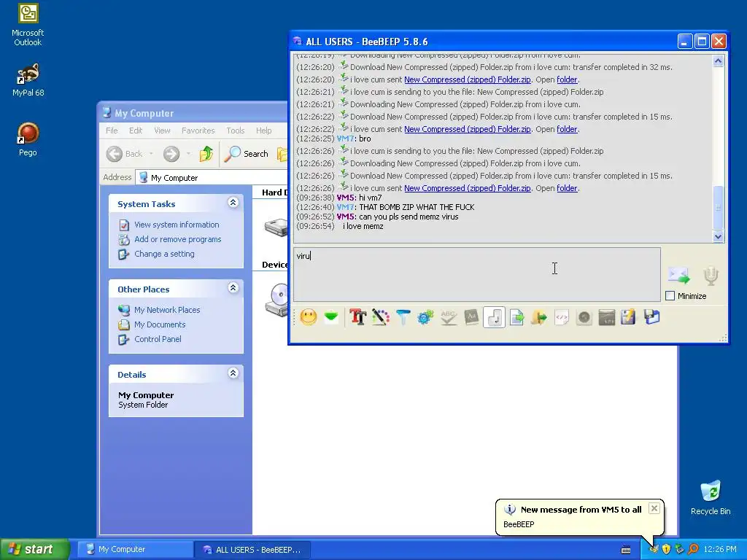Click the yellow security shield tray icon
The height and width of the screenshot is (560, 747).
[666, 549]
